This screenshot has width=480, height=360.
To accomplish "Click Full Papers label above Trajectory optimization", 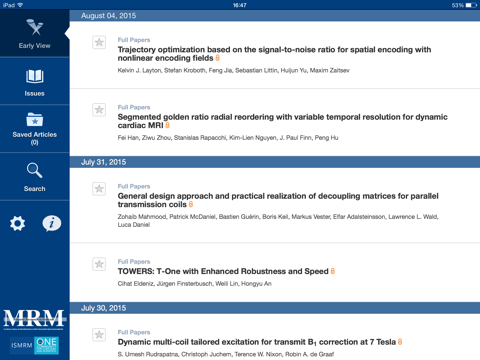I will 134,40.
